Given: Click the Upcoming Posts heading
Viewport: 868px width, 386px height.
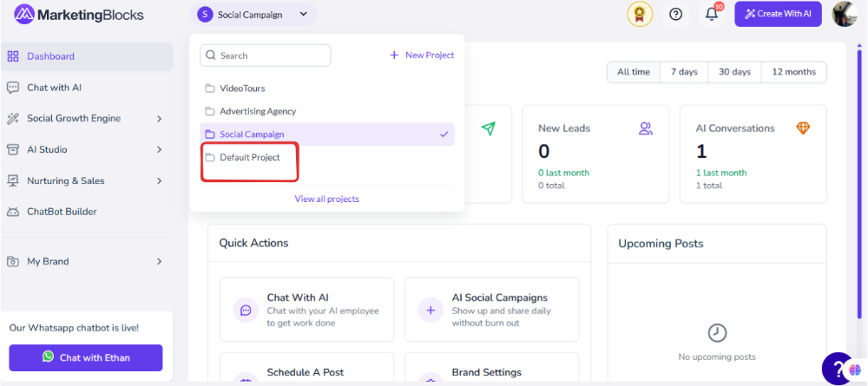Looking at the screenshot, I should click(x=661, y=244).
